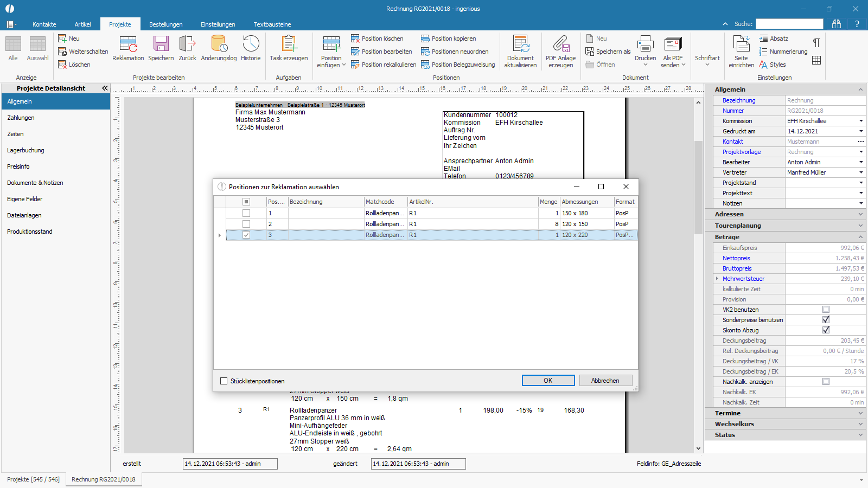Open the Textbausteine ribbon tab
The width and height of the screenshot is (868, 488).
pyautogui.click(x=272, y=24)
